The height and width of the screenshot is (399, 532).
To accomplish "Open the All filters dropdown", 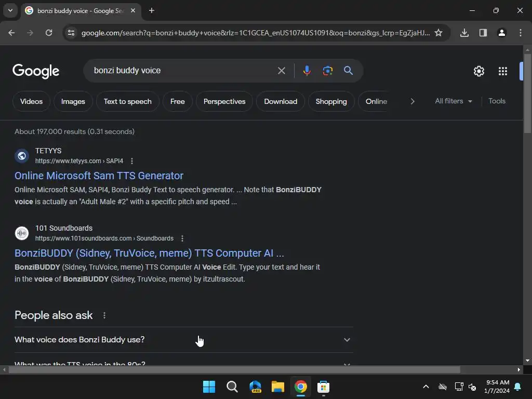I will tap(453, 101).
